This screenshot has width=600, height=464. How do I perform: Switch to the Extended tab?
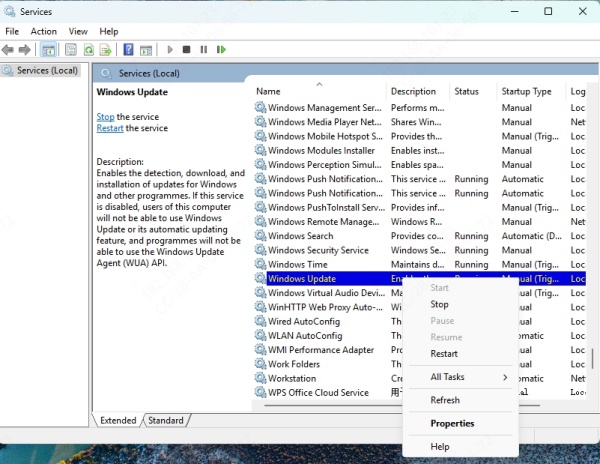click(x=118, y=420)
